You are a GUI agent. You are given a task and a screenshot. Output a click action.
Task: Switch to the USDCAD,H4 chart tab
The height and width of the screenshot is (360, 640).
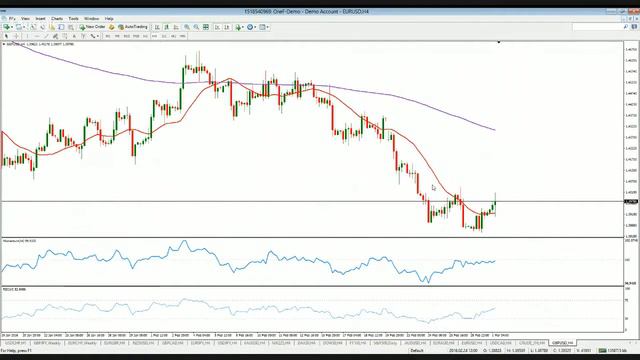500,343
